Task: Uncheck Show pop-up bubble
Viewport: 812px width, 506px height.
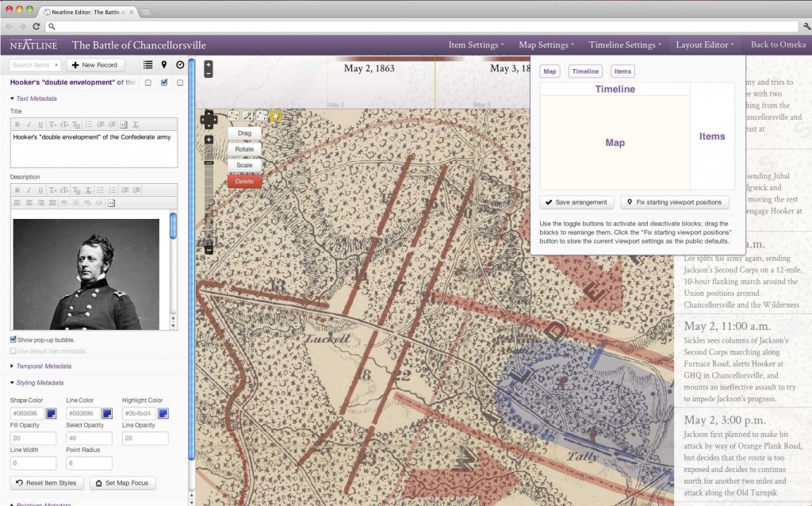Action: [x=13, y=339]
